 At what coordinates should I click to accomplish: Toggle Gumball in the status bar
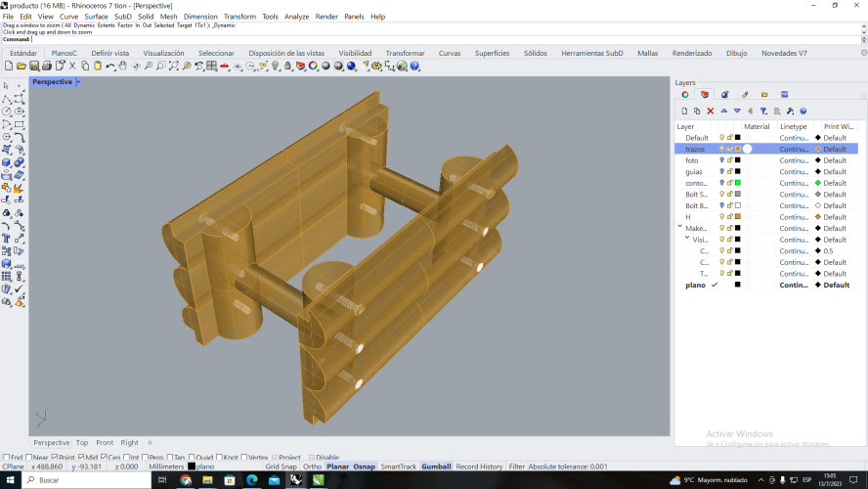point(436,467)
